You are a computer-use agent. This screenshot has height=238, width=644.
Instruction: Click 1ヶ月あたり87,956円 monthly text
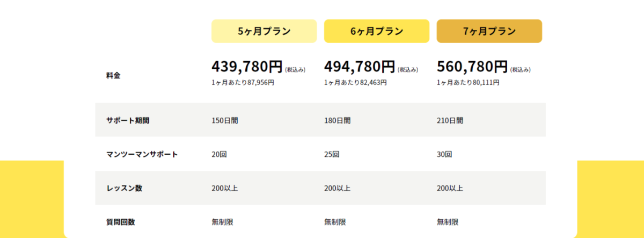click(243, 83)
